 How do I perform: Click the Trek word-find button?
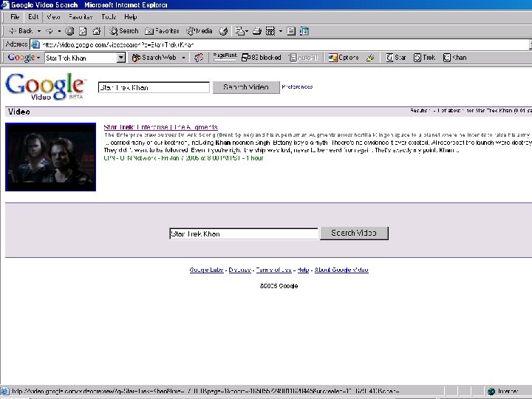pyautogui.click(x=424, y=58)
